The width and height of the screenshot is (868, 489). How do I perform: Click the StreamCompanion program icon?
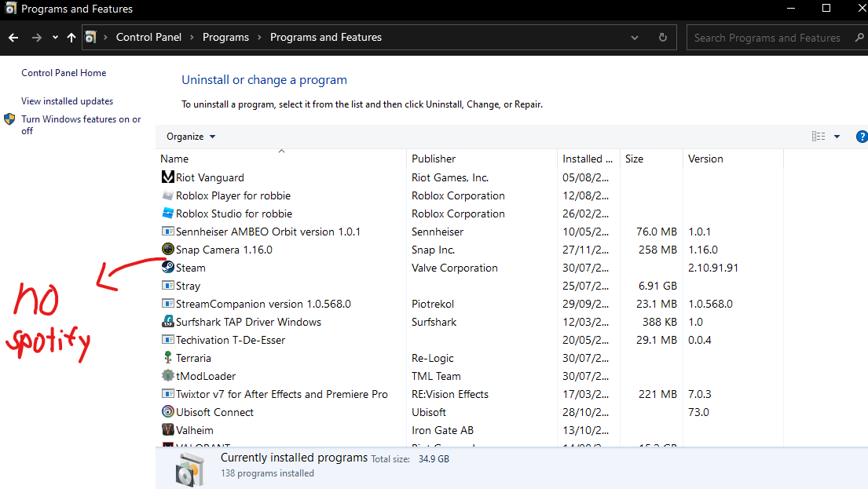click(x=168, y=304)
